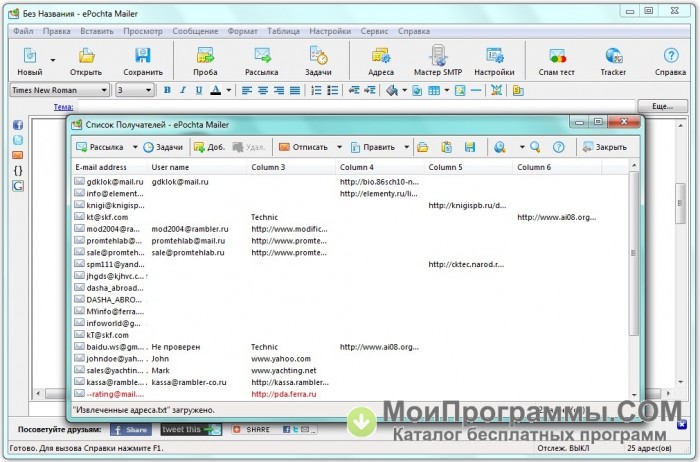700x462 pixels.
Task: Select johndoe@yah... John row
Action: (x=350, y=358)
